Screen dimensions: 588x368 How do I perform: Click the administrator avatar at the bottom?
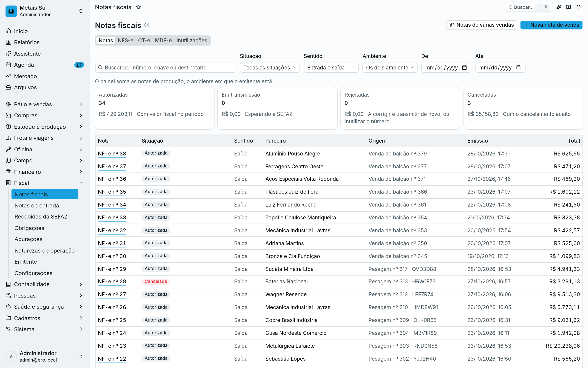(11, 356)
